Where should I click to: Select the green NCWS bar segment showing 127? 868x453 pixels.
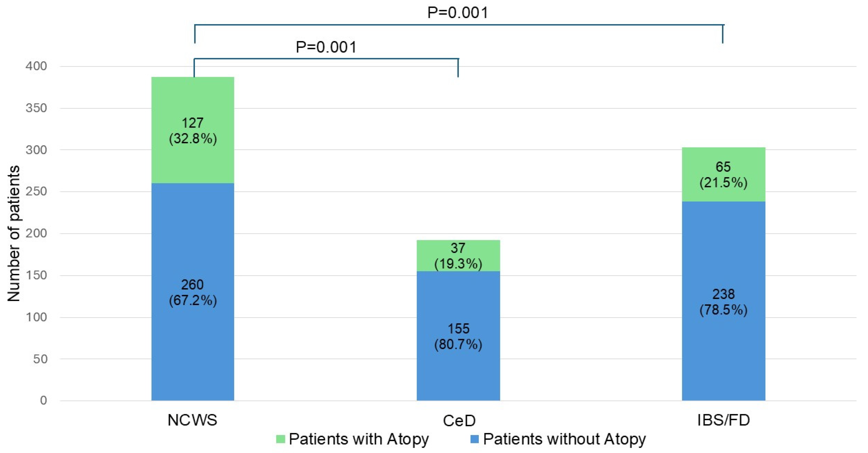coord(193,101)
